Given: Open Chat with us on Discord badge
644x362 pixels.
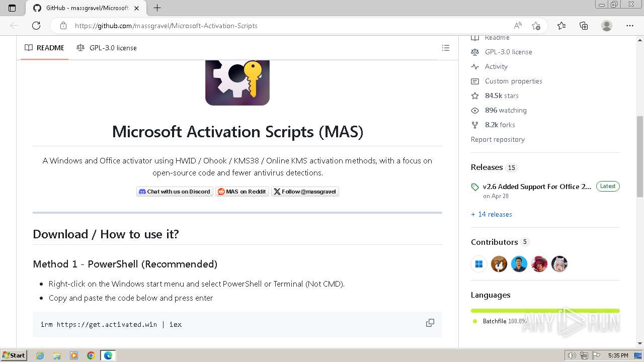Looking at the screenshot, I should (x=175, y=192).
